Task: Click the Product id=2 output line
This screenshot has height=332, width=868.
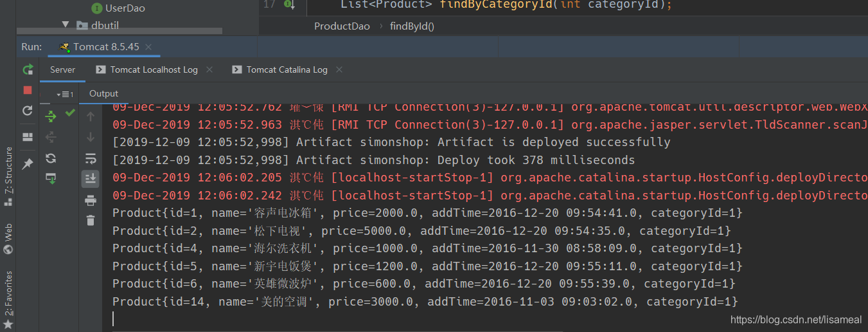Action: click(x=421, y=231)
